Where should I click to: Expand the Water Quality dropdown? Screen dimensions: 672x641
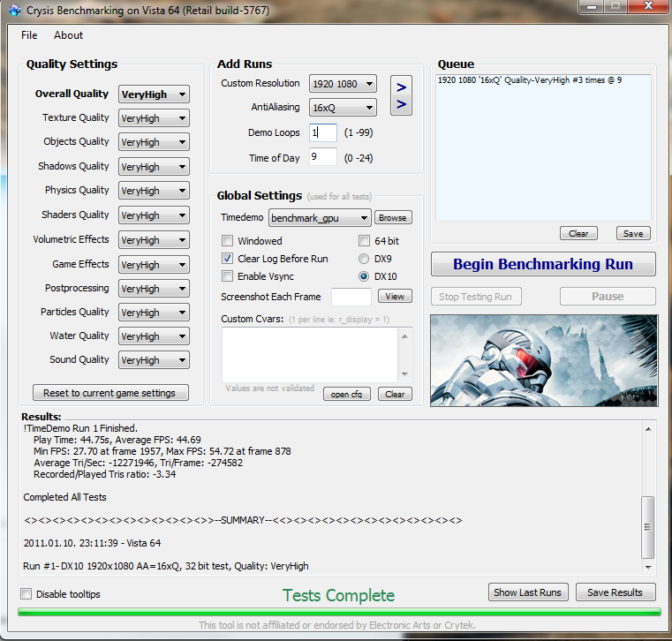pos(154,336)
